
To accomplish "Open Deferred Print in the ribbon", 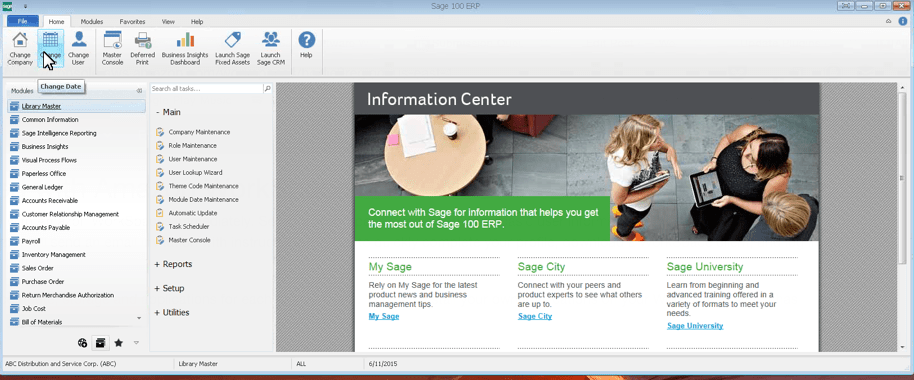I will pyautogui.click(x=143, y=48).
